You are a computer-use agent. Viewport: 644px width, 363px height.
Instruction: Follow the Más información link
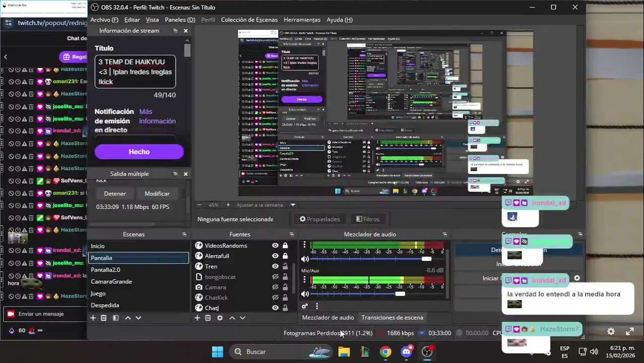[x=157, y=116]
